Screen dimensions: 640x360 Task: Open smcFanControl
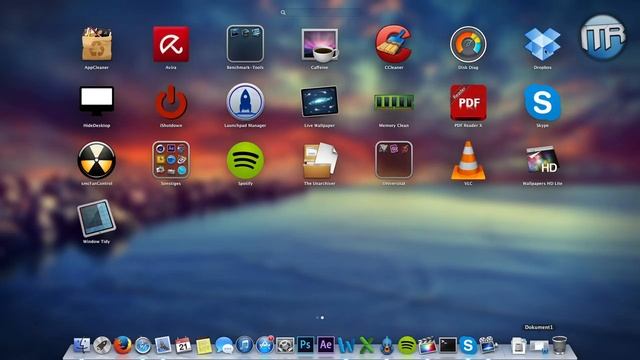point(97,160)
